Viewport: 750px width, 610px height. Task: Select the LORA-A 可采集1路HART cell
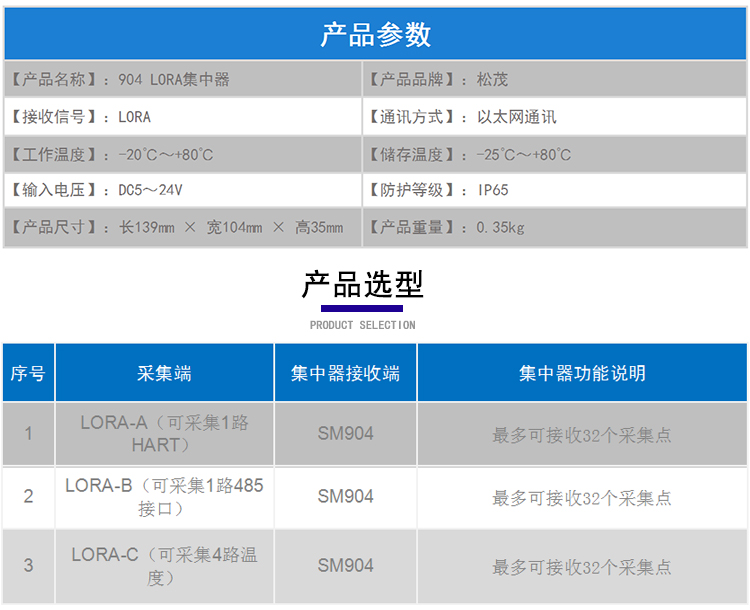165,434
